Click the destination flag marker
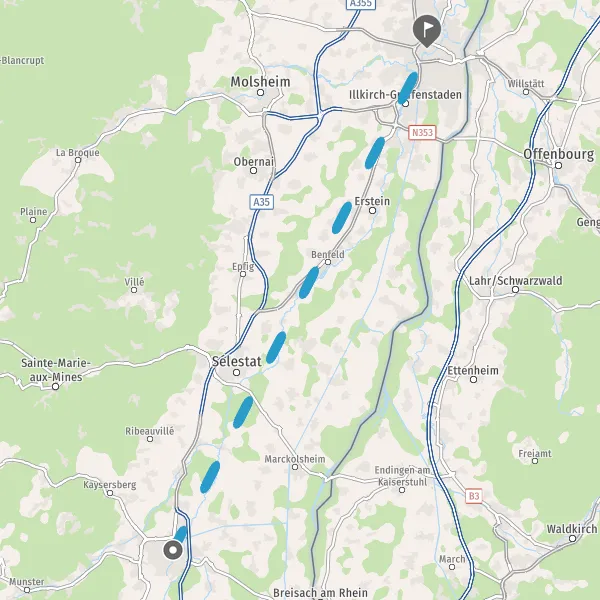The height and width of the screenshot is (600, 600). (427, 31)
